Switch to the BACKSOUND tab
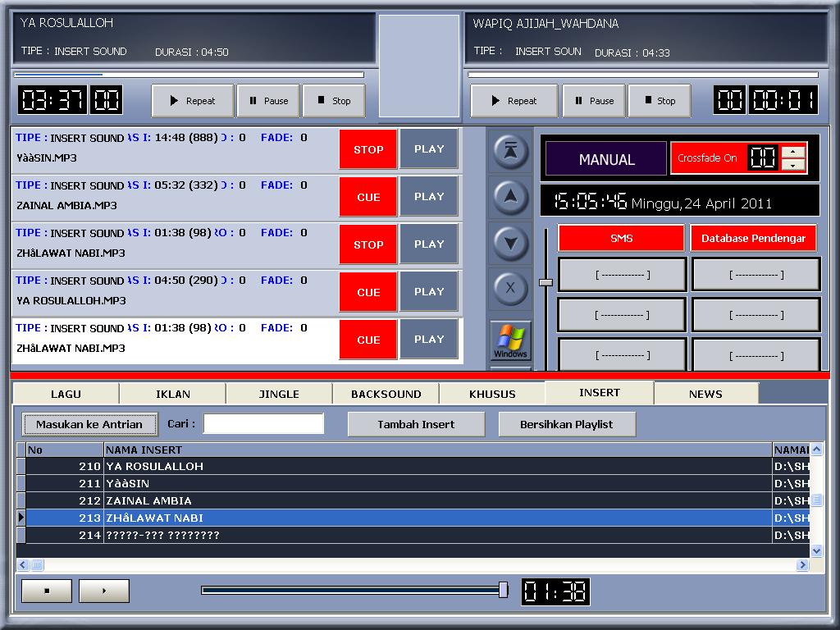Screen dimensions: 840x630 [x=386, y=393]
